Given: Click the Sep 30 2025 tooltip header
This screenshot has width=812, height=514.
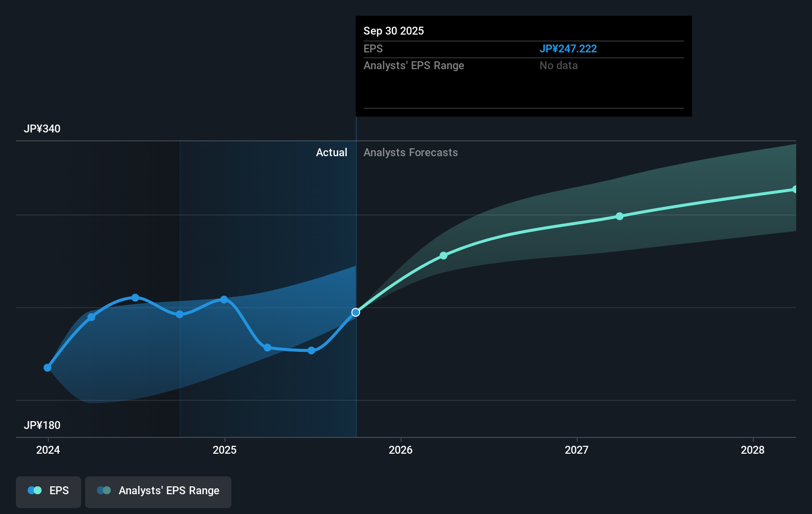Looking at the screenshot, I should click(393, 31).
